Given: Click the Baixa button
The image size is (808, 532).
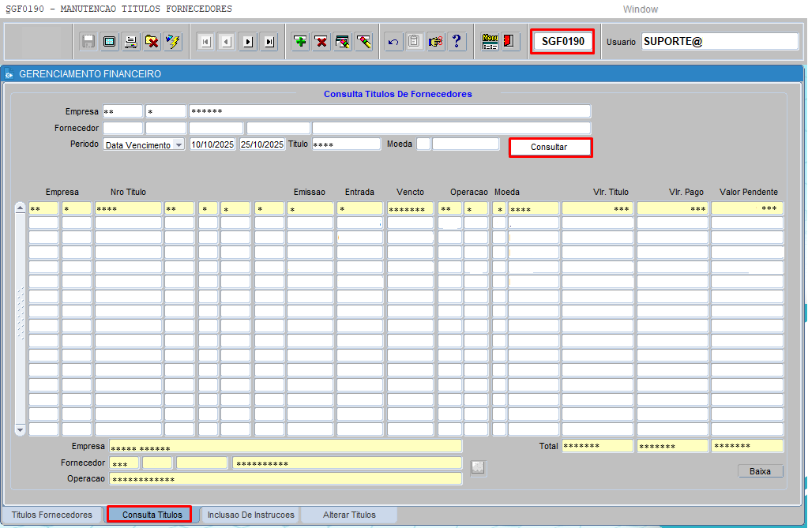Looking at the screenshot, I should coord(761,471).
